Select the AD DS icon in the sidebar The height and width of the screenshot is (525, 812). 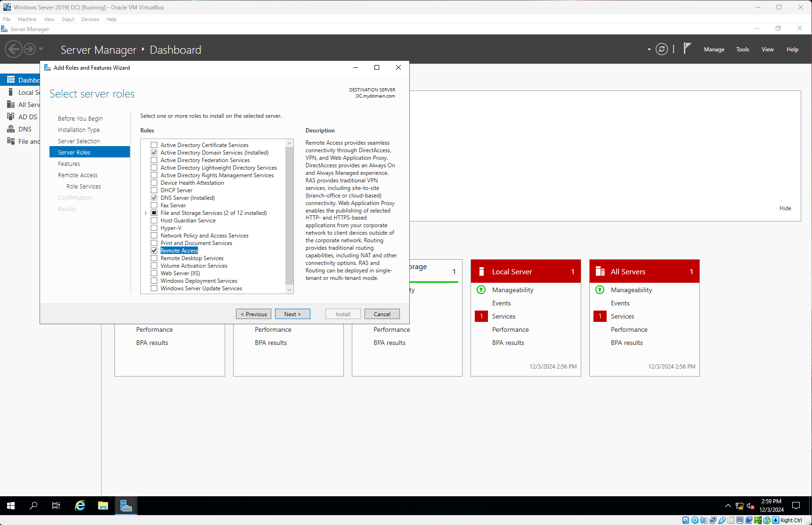pos(11,116)
